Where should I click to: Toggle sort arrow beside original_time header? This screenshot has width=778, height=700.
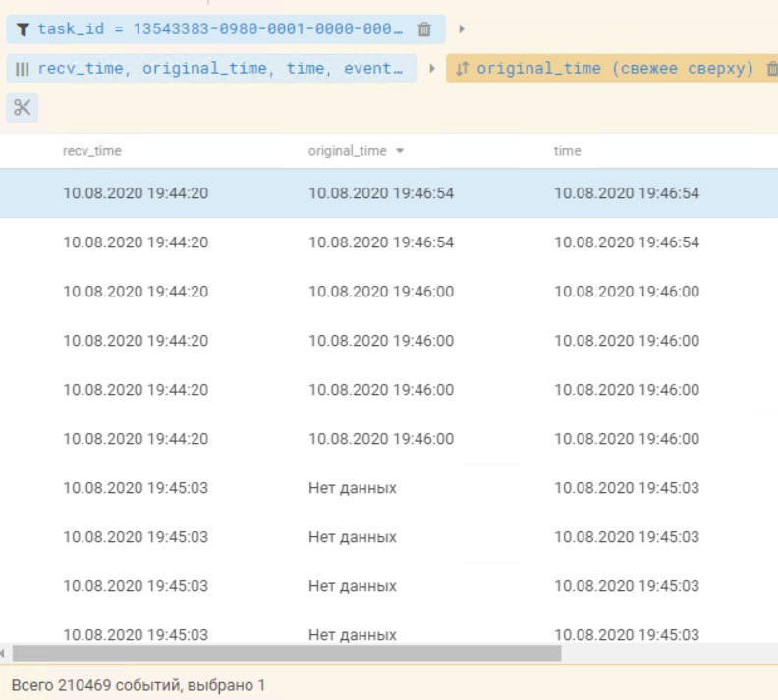400,151
